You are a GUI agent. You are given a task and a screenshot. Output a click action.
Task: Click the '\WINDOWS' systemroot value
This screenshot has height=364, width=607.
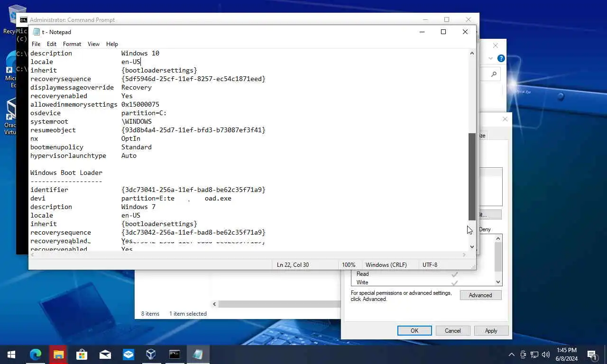[137, 121]
